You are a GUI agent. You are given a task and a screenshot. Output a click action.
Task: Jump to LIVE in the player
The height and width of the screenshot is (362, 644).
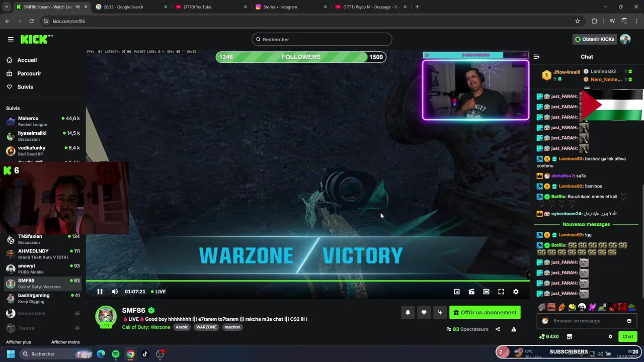[x=158, y=292]
